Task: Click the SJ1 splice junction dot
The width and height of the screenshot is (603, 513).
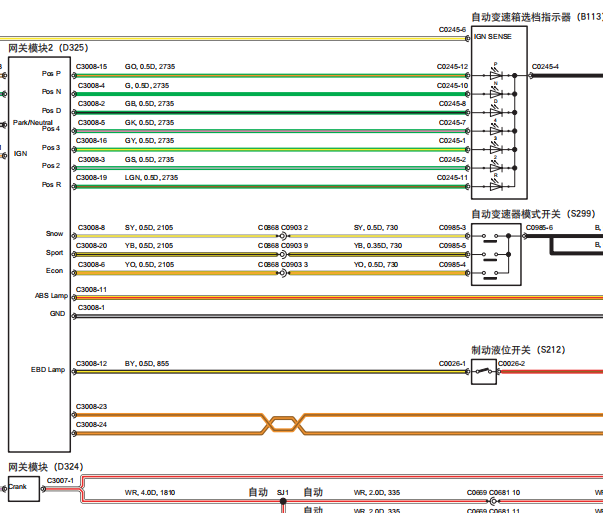Action: [x=283, y=501]
